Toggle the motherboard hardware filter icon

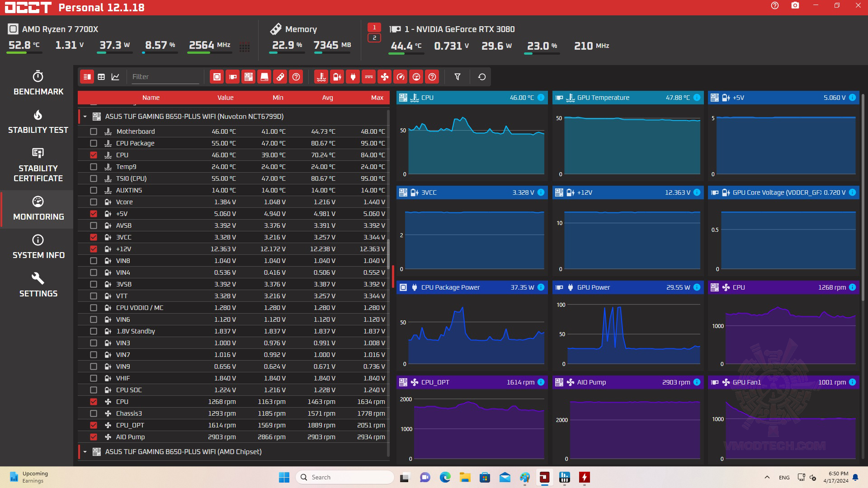[x=249, y=77]
